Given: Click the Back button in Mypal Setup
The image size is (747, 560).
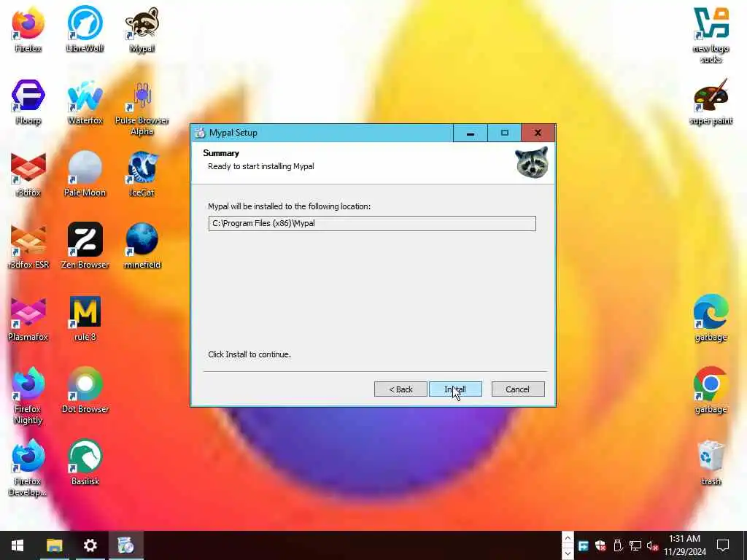Looking at the screenshot, I should [400, 389].
